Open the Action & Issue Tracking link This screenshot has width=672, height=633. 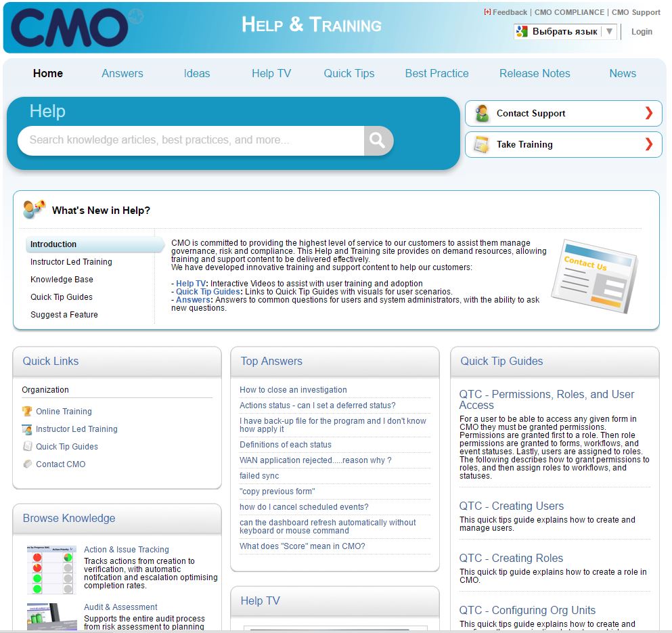click(127, 549)
